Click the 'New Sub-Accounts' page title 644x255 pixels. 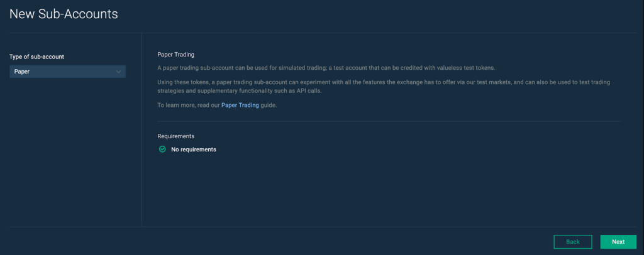pos(64,14)
